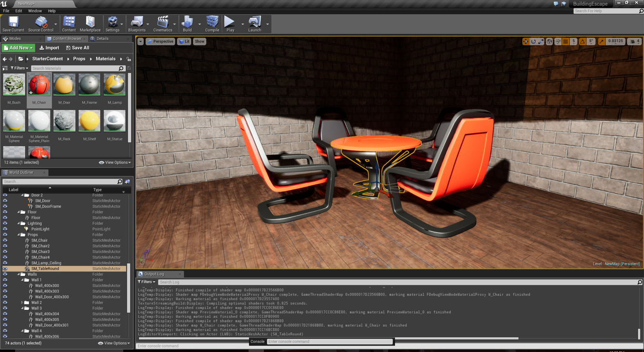
Task: Open the Marketplace toolbar icon
Action: click(x=90, y=24)
